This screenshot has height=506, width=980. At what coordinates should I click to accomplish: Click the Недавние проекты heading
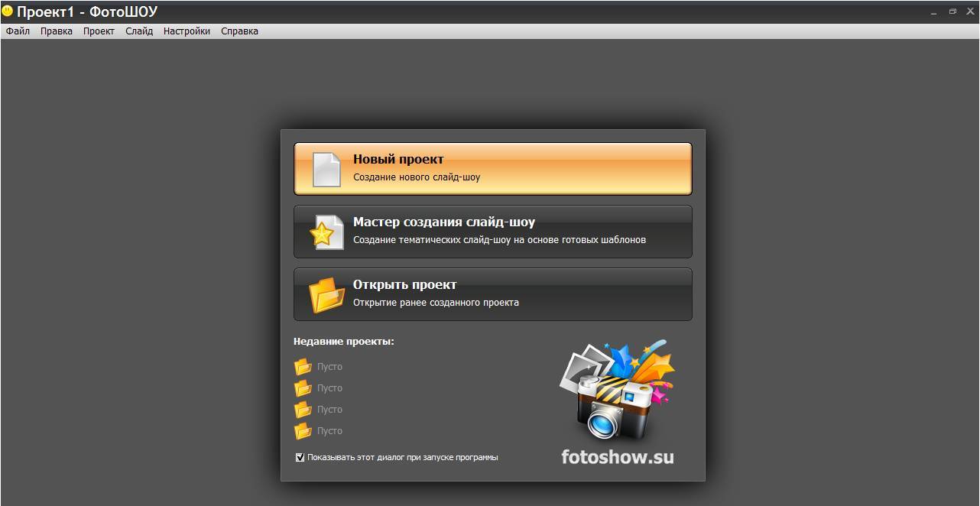point(344,342)
